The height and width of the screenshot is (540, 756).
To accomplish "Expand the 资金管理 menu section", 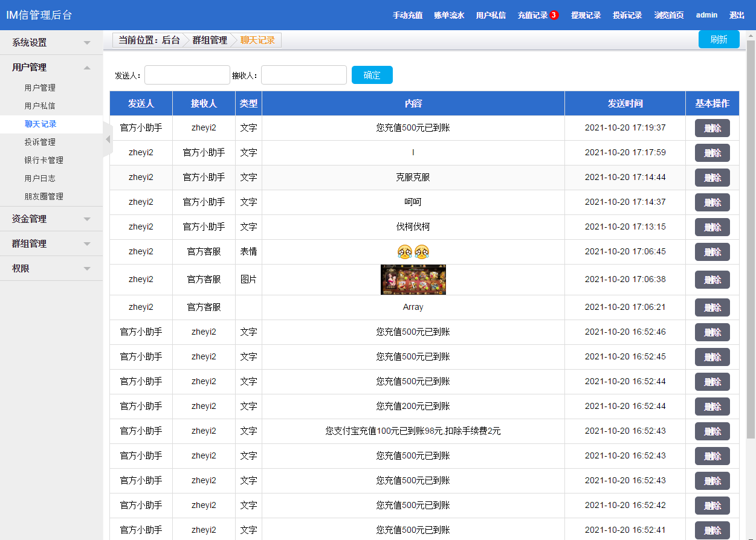I will [51, 219].
